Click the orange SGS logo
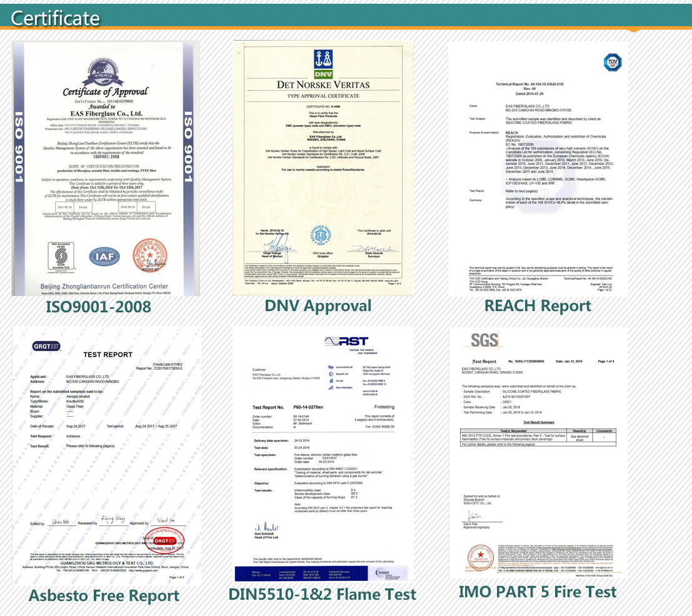 [484, 340]
